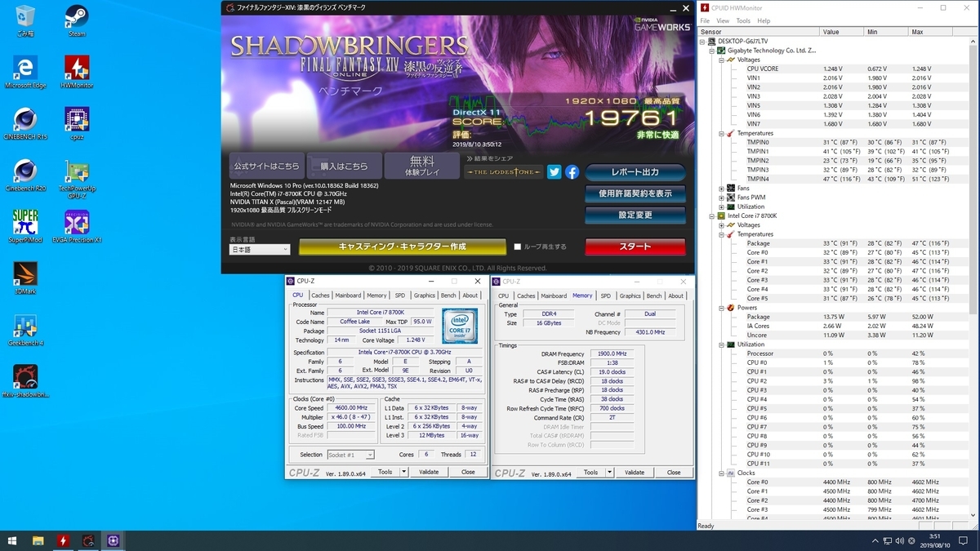Collapse the Powers node in HWMonitor
Image resolution: width=980 pixels, height=551 pixels.
tap(721, 308)
